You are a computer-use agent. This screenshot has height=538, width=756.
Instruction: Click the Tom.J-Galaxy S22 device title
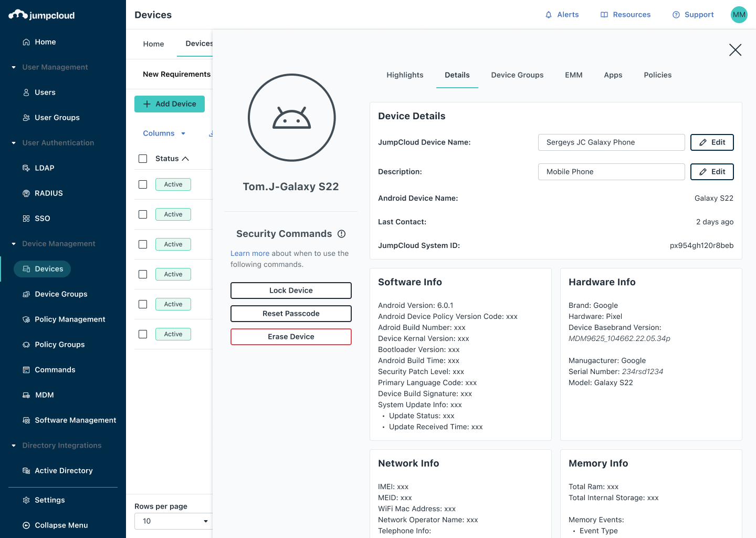pyautogui.click(x=291, y=187)
